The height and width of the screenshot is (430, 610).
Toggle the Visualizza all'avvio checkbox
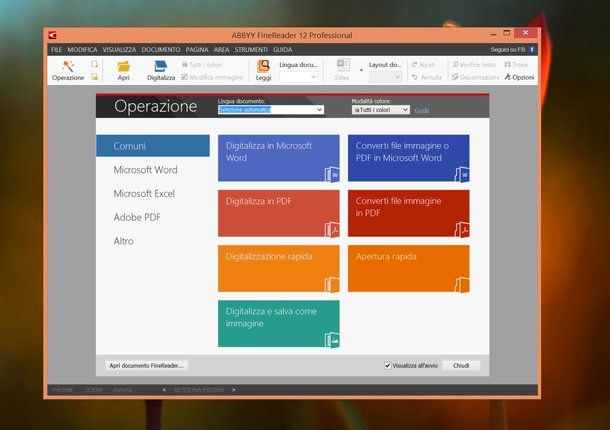(x=387, y=365)
